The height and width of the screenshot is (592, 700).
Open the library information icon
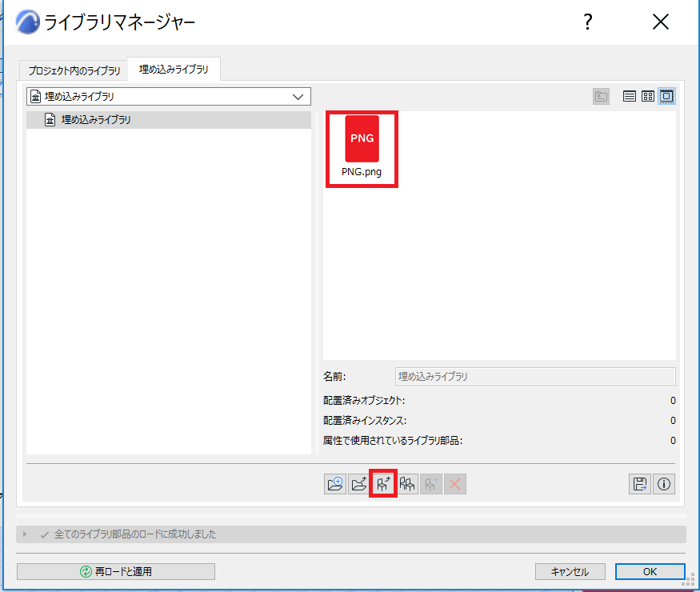[664, 484]
